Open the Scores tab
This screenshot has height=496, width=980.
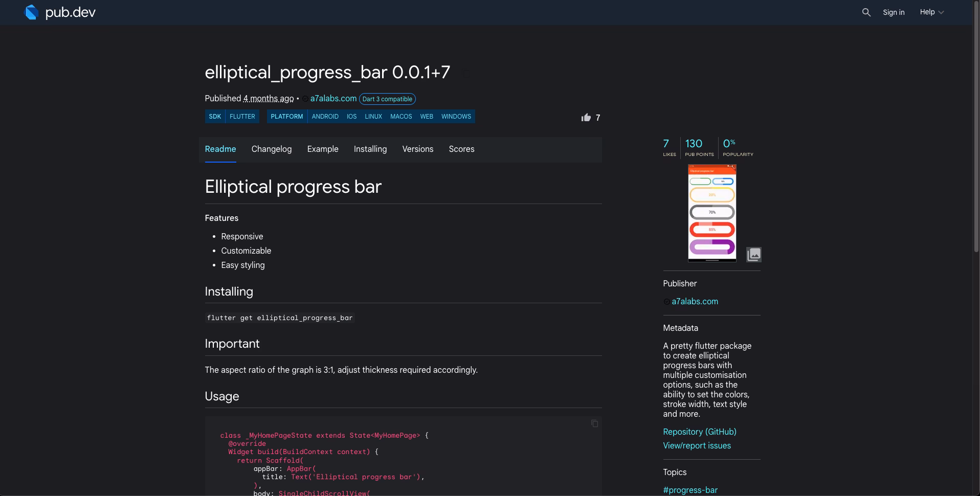click(461, 149)
